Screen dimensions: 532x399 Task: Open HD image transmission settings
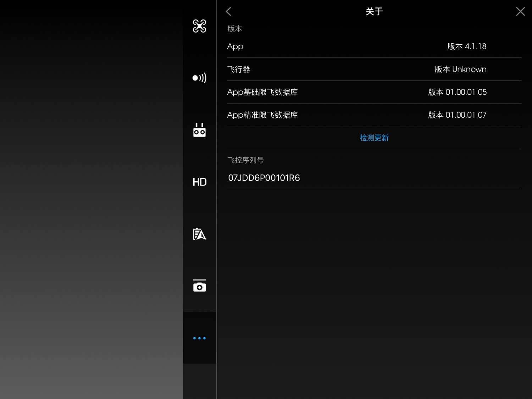[x=199, y=182]
